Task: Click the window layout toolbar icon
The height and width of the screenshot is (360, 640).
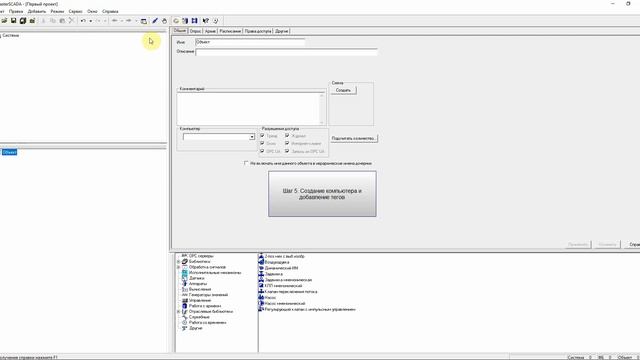Action: point(144,21)
